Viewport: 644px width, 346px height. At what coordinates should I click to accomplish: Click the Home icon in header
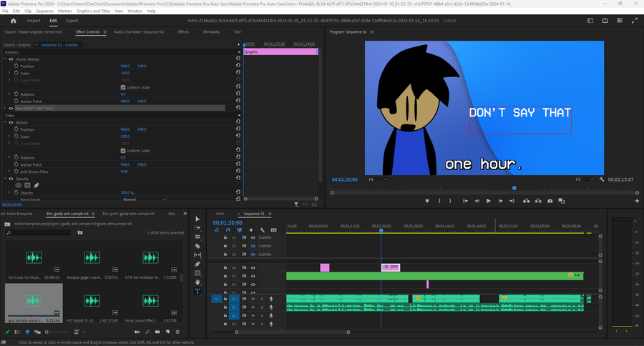click(x=13, y=21)
